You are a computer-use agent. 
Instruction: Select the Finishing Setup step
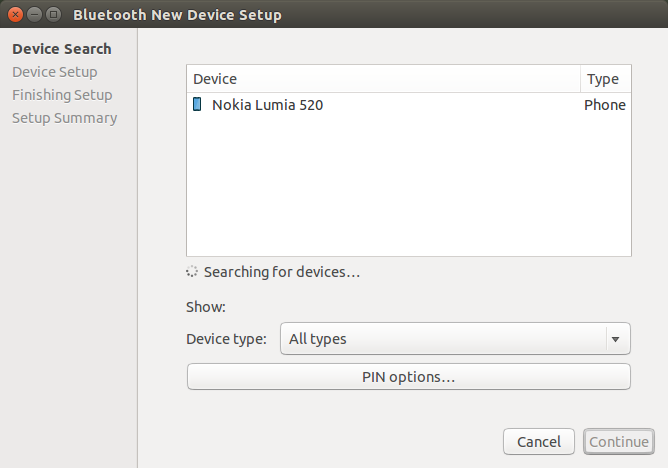point(62,95)
